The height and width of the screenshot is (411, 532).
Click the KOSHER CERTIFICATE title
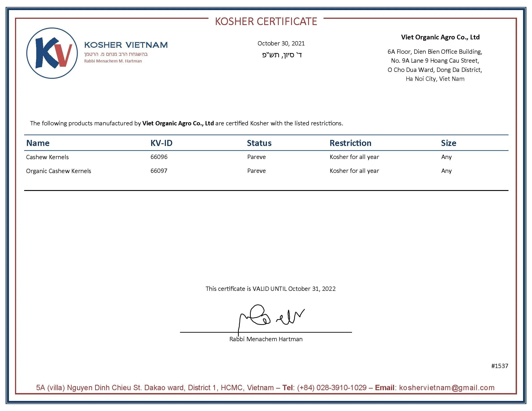(266, 21)
